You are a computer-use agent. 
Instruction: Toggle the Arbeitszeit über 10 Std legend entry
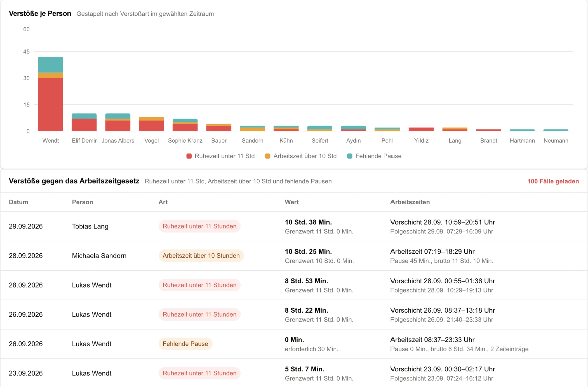301,156
